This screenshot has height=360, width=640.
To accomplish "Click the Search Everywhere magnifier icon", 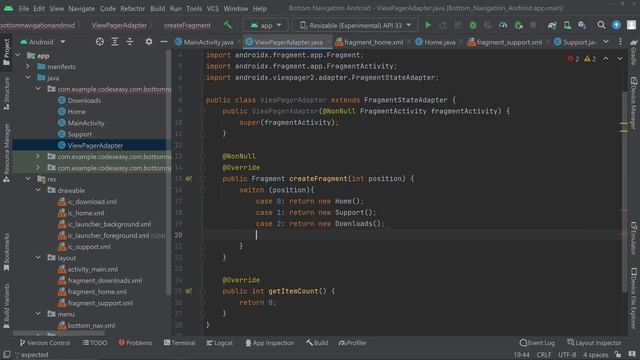I will pyautogui.click(x=601, y=25).
